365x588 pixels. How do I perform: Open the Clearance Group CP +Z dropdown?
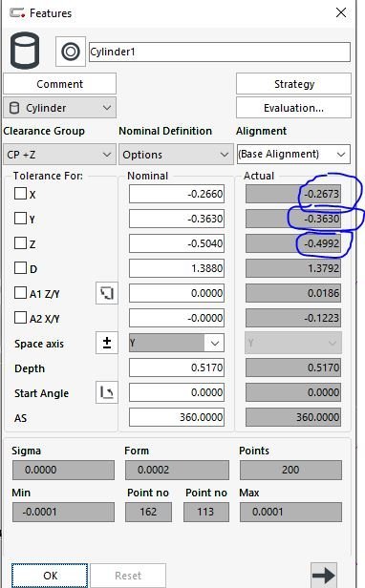[x=59, y=155]
